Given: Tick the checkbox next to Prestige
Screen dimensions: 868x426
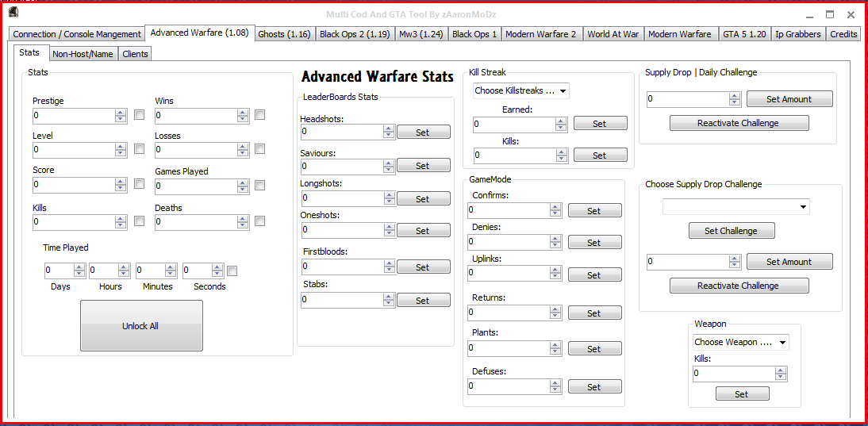Looking at the screenshot, I should point(140,115).
